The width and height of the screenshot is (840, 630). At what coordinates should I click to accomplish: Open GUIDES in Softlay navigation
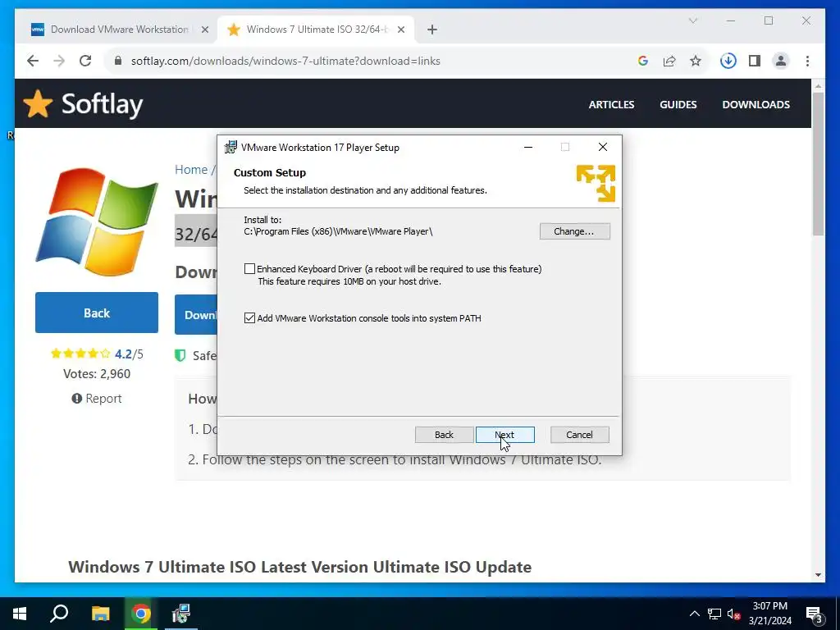pos(678,105)
